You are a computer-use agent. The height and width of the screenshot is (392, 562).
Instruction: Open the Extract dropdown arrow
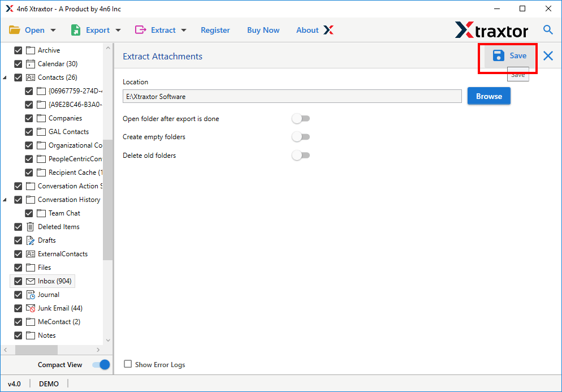[184, 31]
